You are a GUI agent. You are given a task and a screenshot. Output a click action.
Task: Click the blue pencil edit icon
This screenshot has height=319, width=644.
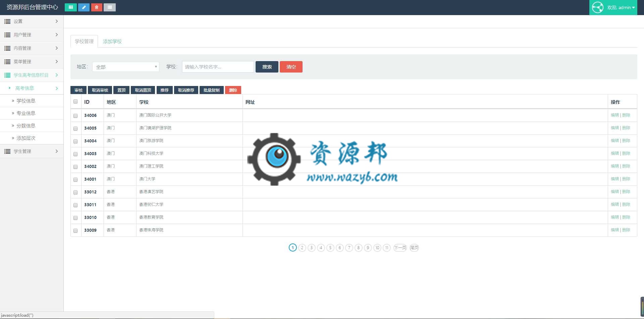click(84, 7)
